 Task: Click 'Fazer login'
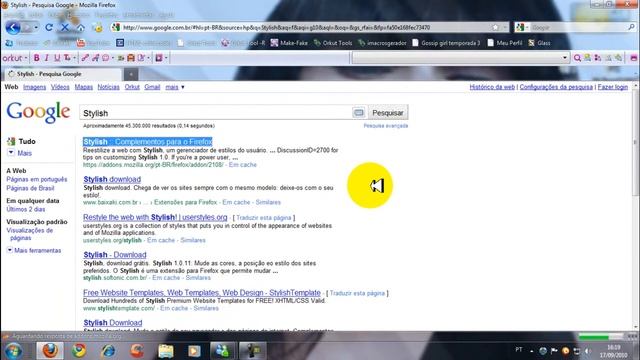tap(613, 87)
